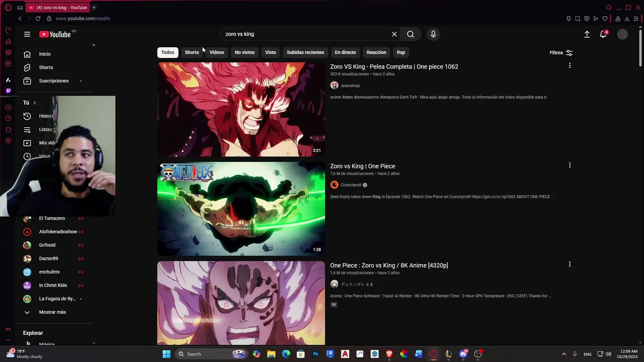Viewport: 644px width, 362px height.
Task: Clear the search box with the X
Action: [x=394, y=34]
